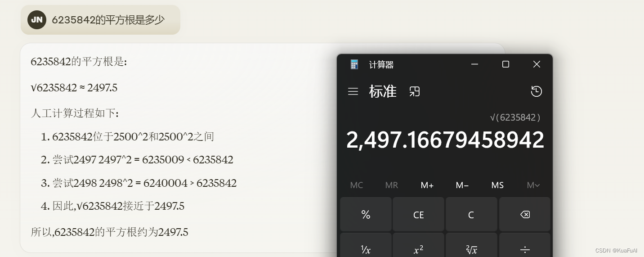Click the backspace delete key
The height and width of the screenshot is (257, 644).
tap(525, 214)
